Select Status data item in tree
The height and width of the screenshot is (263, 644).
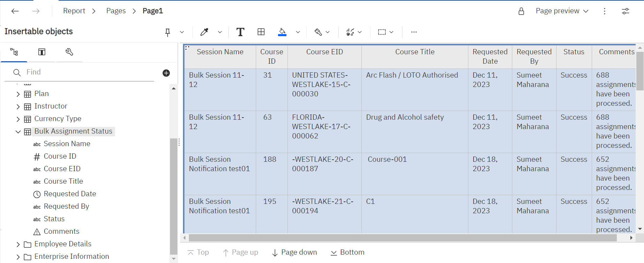coord(54,219)
